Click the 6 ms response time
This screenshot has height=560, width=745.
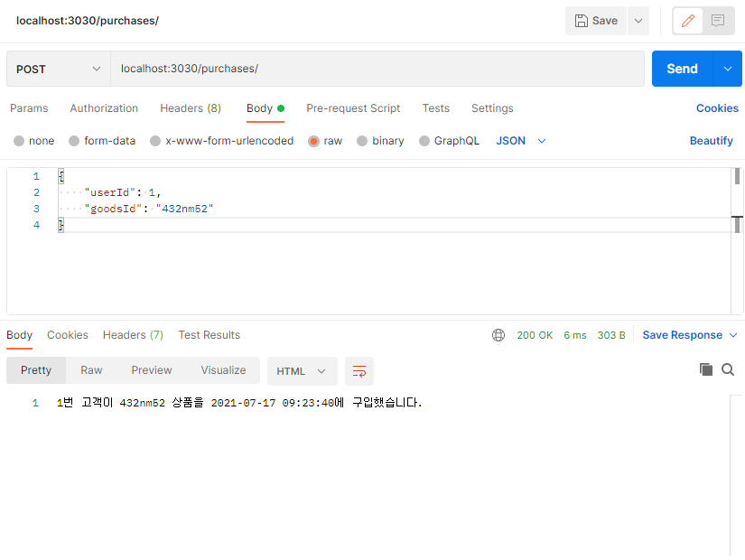575,335
